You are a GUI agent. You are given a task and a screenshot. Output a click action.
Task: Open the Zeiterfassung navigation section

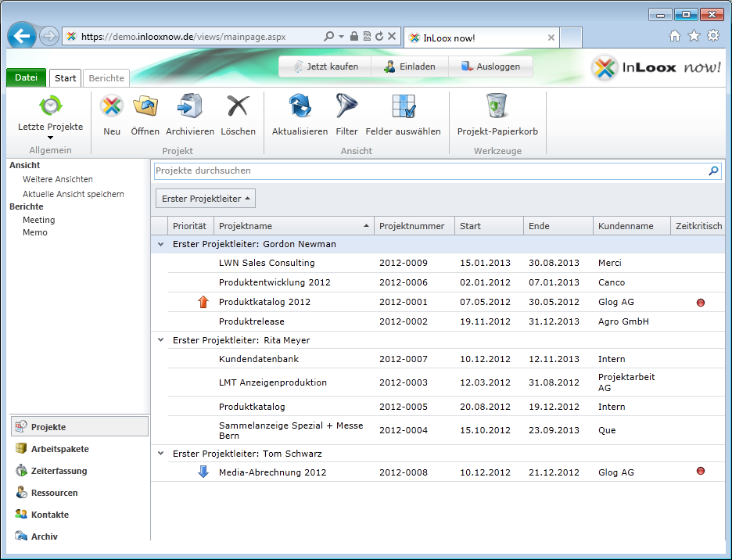79,471
